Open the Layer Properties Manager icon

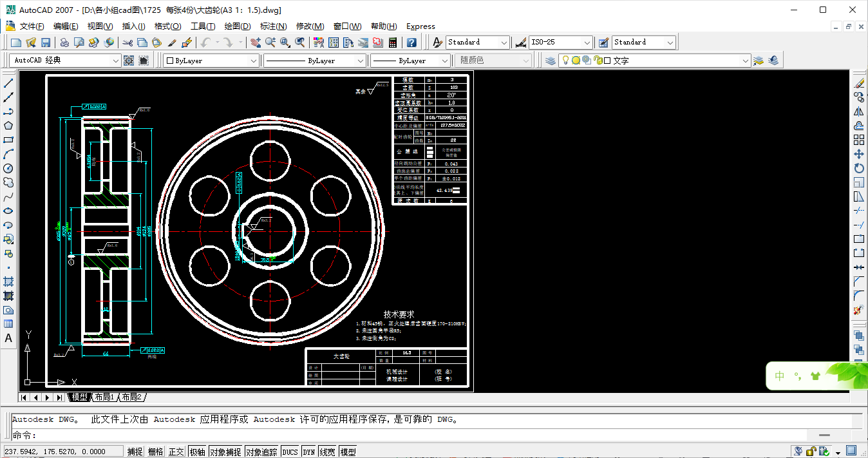pos(551,60)
